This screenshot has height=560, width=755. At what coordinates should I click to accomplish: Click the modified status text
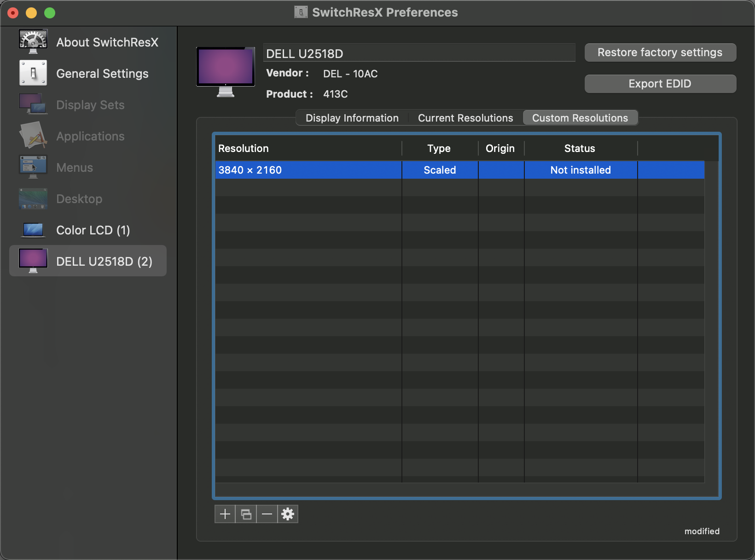(x=702, y=531)
